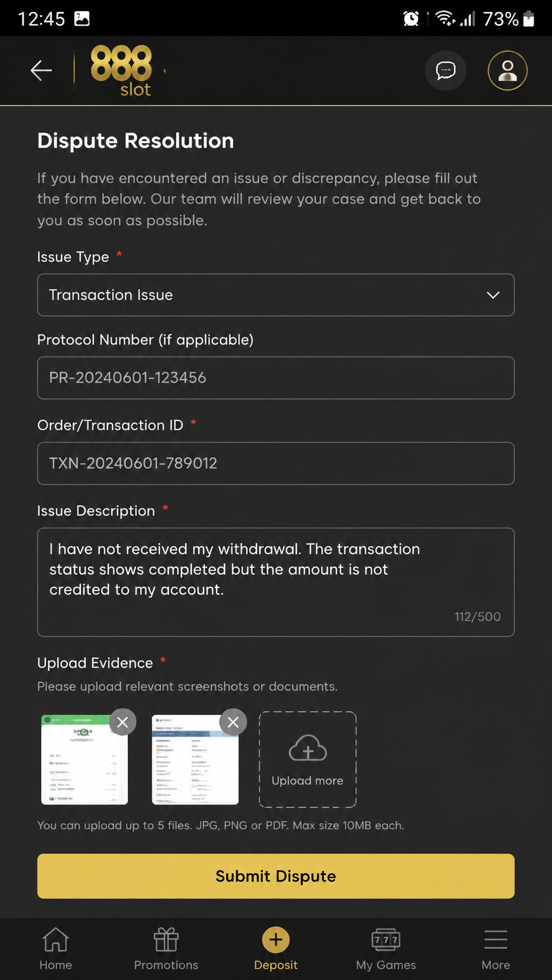
Task: Open the live chat bubble icon
Action: coord(446,70)
